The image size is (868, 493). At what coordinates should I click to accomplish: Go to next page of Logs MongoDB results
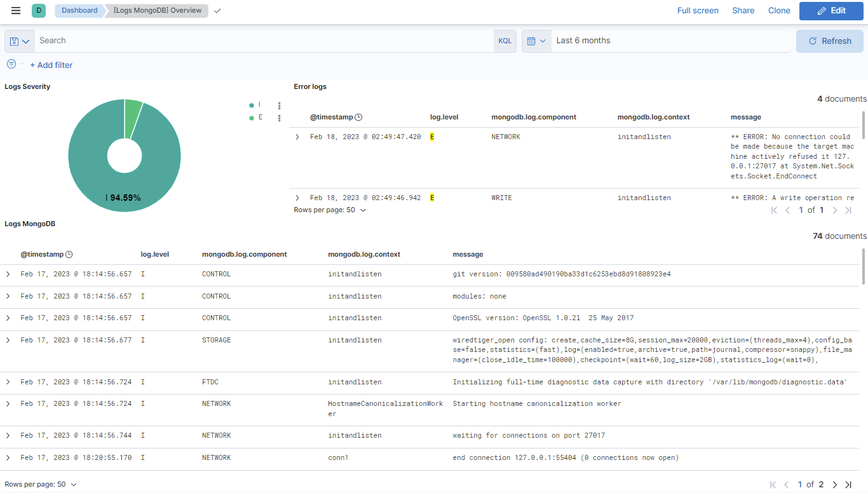coord(834,484)
